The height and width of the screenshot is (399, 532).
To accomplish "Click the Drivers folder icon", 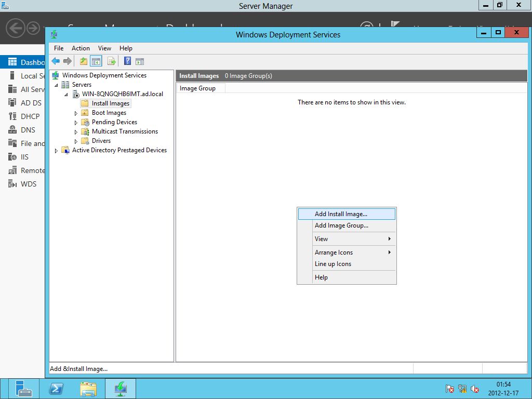I will point(85,141).
